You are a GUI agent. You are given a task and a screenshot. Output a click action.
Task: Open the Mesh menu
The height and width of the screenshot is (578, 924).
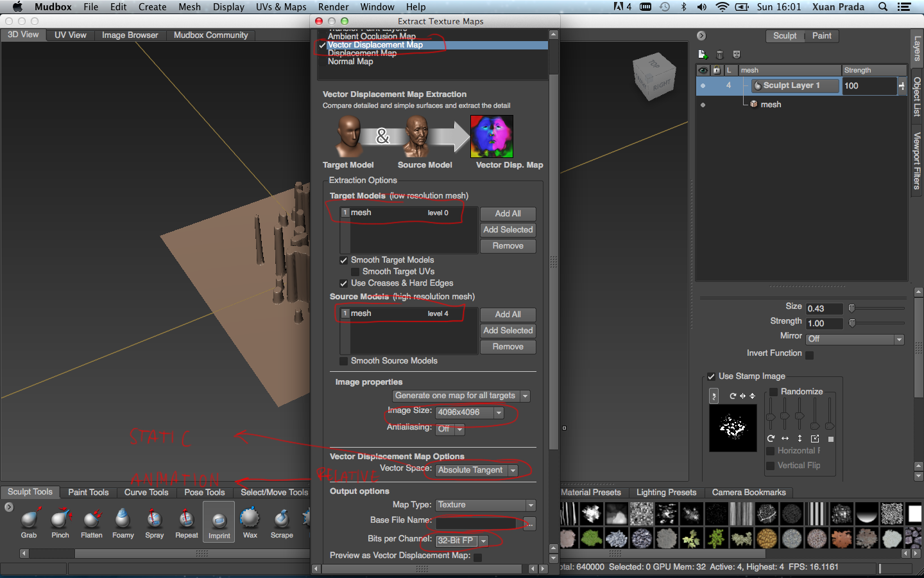189,7
